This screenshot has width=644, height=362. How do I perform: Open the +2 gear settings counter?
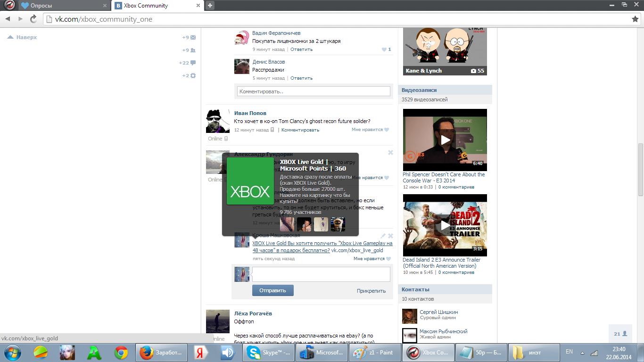tap(190, 75)
